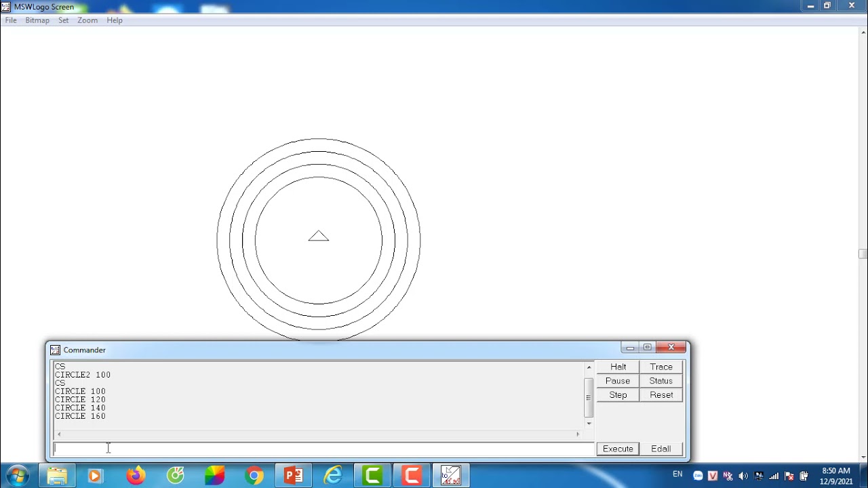
Task: Select the 'CIRCLE2 100' history line
Action: tap(83, 375)
